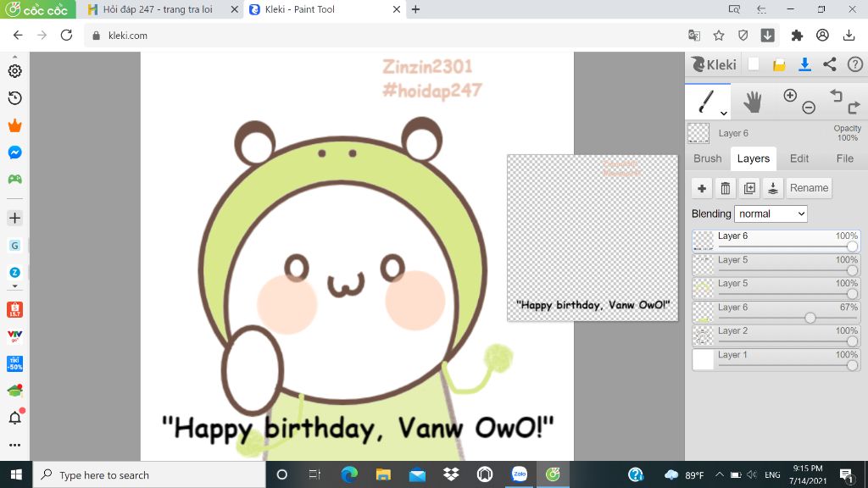The height and width of the screenshot is (488, 868).
Task: Merge the layer down
Action: [x=773, y=188]
